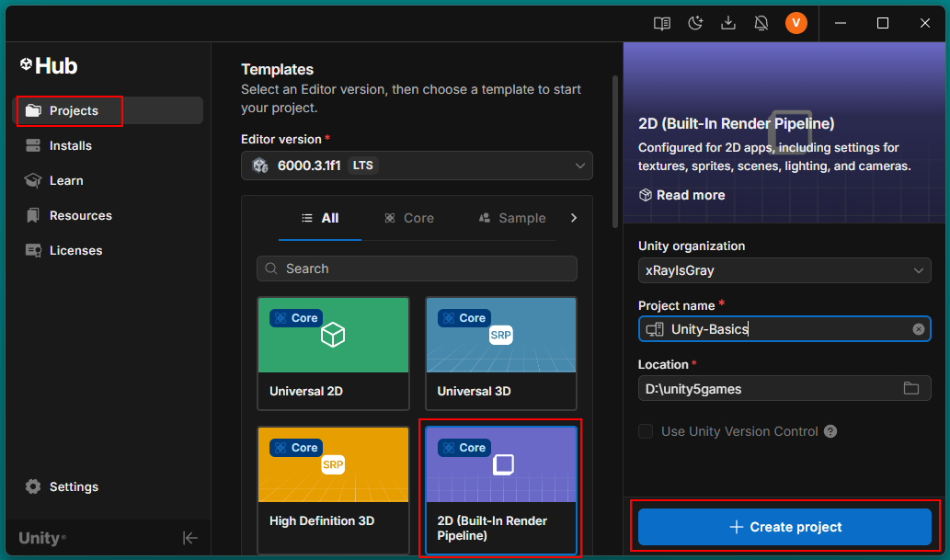Switch to the Sample templates tab

tap(512, 218)
